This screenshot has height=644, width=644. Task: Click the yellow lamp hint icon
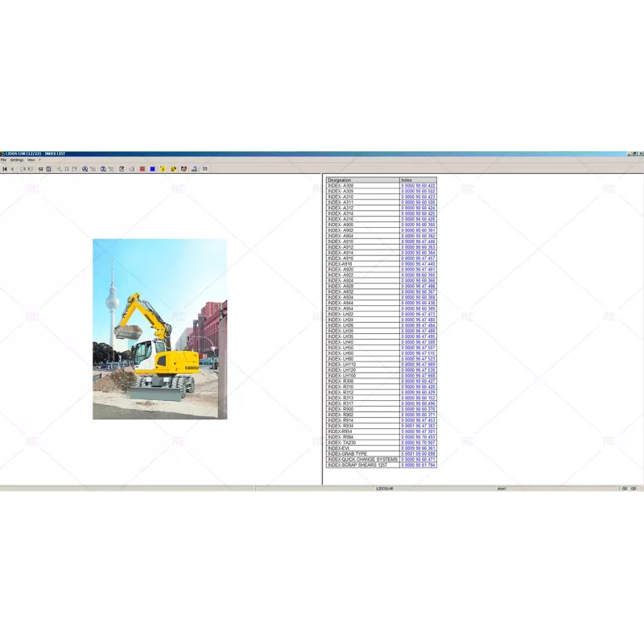[x=163, y=169]
